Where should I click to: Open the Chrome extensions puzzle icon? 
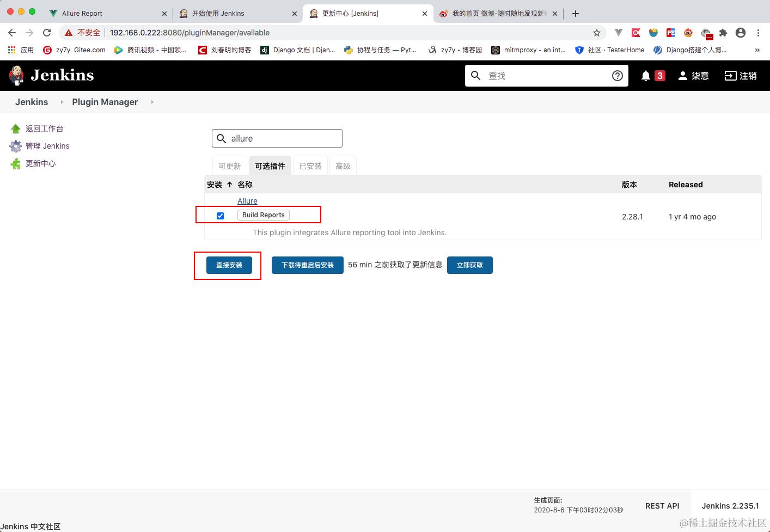point(723,33)
